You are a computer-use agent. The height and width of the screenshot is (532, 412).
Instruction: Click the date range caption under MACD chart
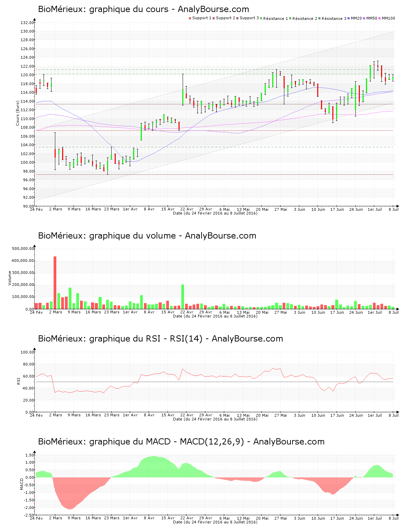pos(215,522)
